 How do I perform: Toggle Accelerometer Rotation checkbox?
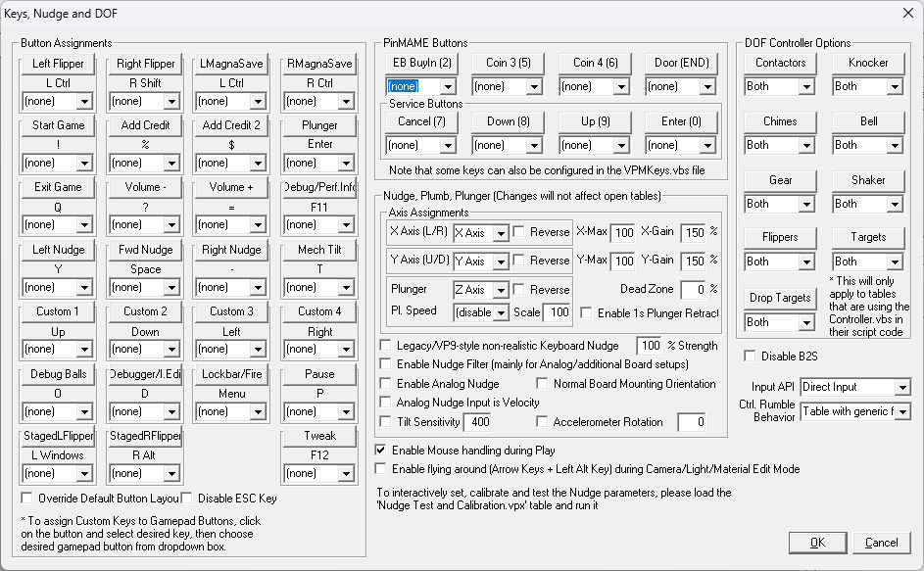click(x=542, y=422)
